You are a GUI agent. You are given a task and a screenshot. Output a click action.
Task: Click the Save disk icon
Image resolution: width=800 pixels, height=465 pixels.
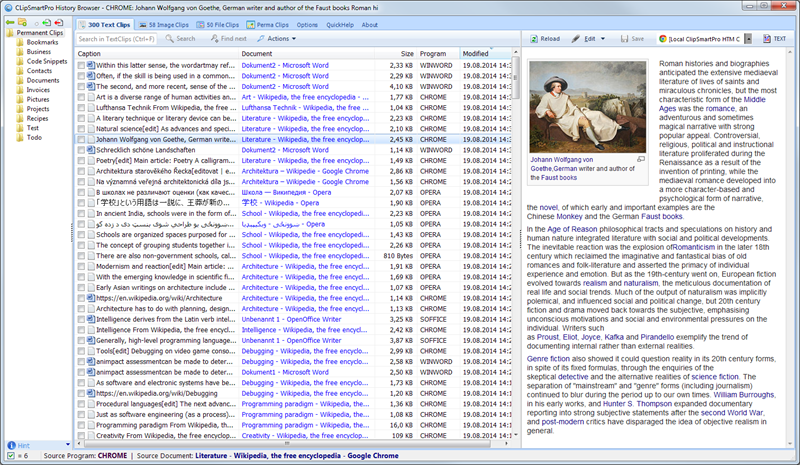(625, 38)
